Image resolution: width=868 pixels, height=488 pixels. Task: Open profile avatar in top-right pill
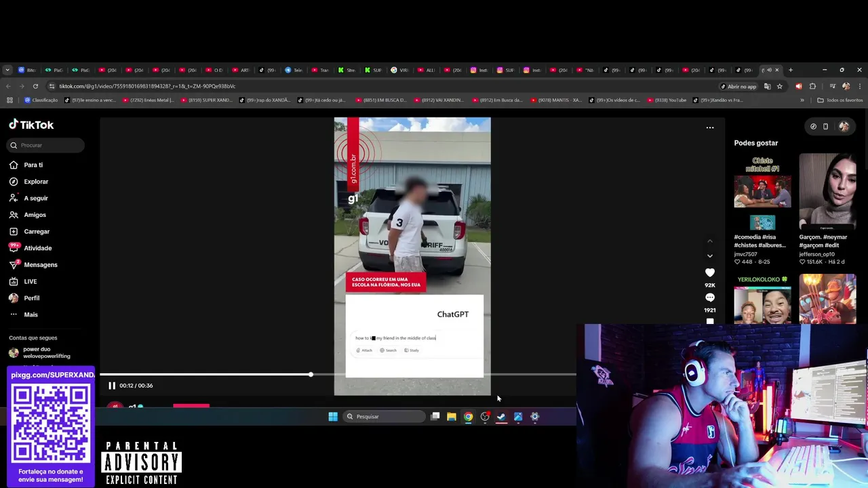tap(844, 126)
